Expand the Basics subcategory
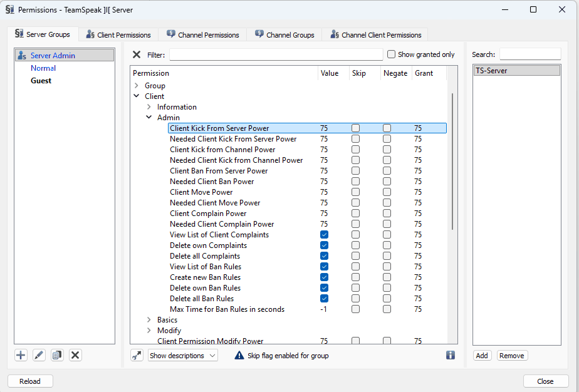Image resolution: width=579 pixels, height=392 pixels. click(149, 319)
